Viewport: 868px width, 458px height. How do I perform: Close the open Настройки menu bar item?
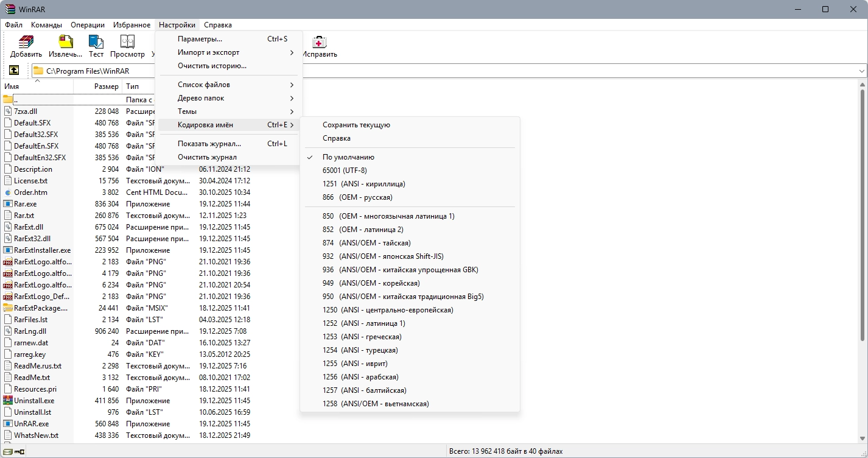coord(177,25)
